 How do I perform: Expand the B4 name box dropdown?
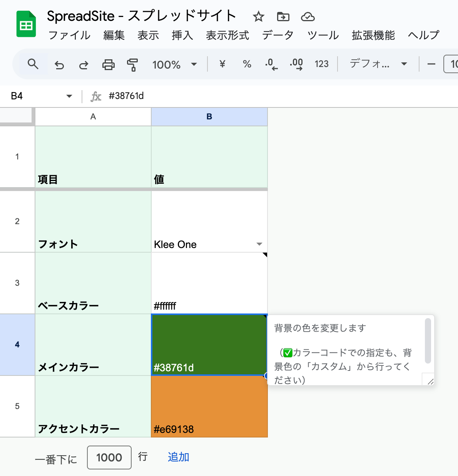click(69, 96)
